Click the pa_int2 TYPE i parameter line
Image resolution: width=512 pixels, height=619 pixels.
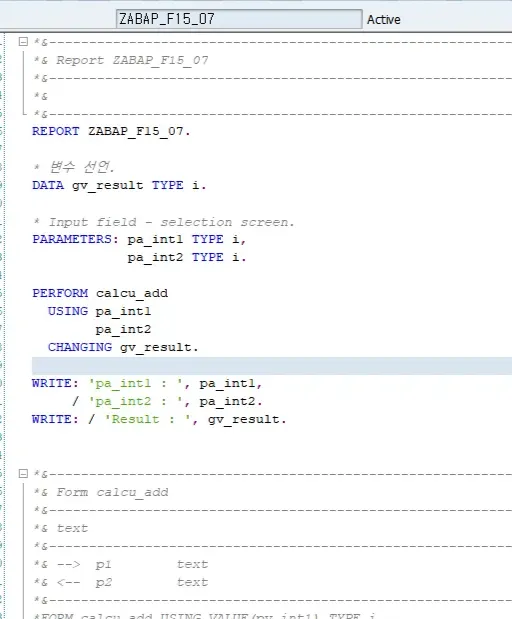point(187,257)
